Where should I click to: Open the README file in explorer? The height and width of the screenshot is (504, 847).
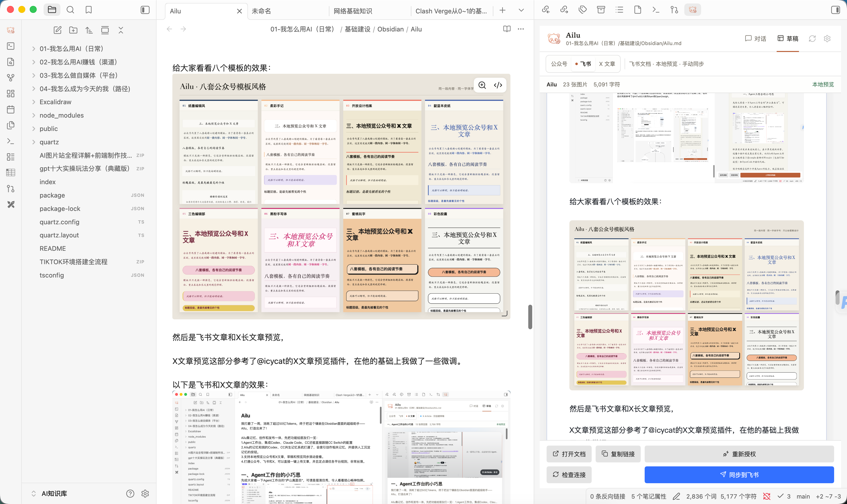pos(53,249)
